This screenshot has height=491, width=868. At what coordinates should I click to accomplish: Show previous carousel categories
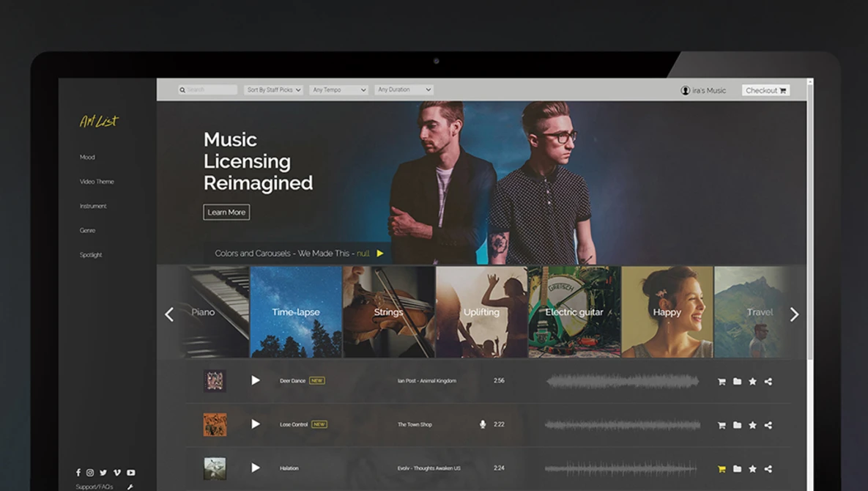169,314
